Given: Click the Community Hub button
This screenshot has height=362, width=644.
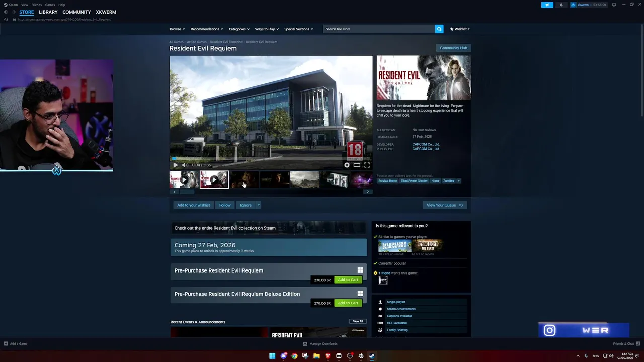Looking at the screenshot, I should click(453, 48).
